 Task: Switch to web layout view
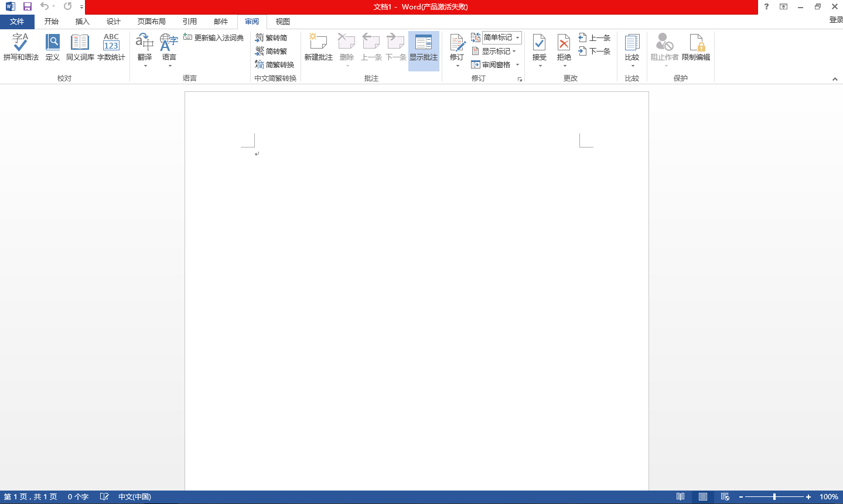coord(725,497)
